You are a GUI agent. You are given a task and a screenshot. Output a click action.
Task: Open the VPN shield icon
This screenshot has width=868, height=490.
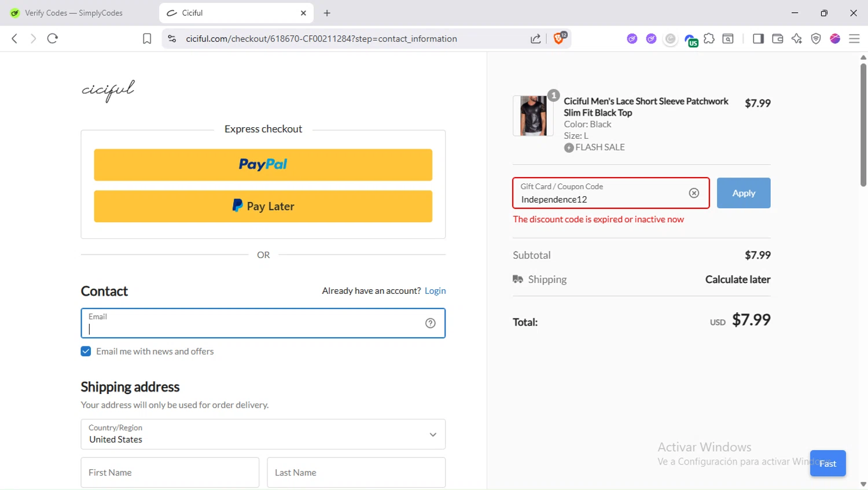click(816, 39)
